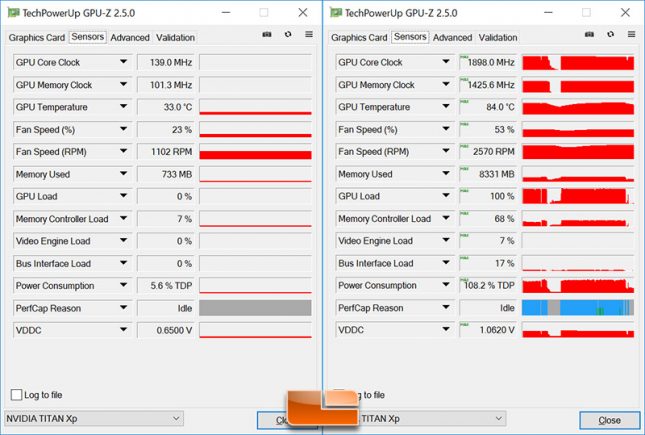This screenshot has height=435, width=645.
Task: Click GPU Core Clock graph in right window
Action: coord(578,62)
